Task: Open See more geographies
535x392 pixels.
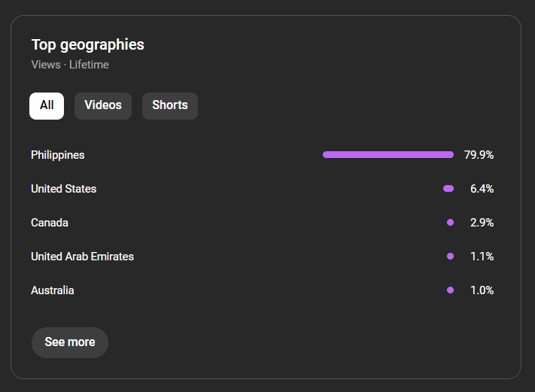Action: (70, 342)
